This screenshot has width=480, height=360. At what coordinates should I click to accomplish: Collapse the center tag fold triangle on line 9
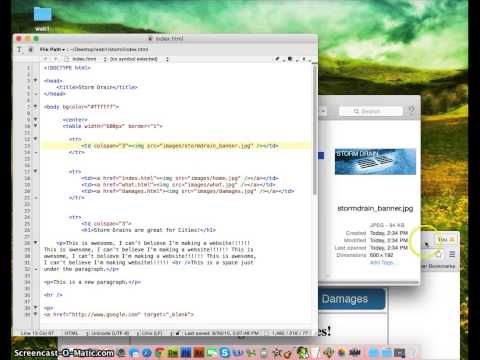35,119
